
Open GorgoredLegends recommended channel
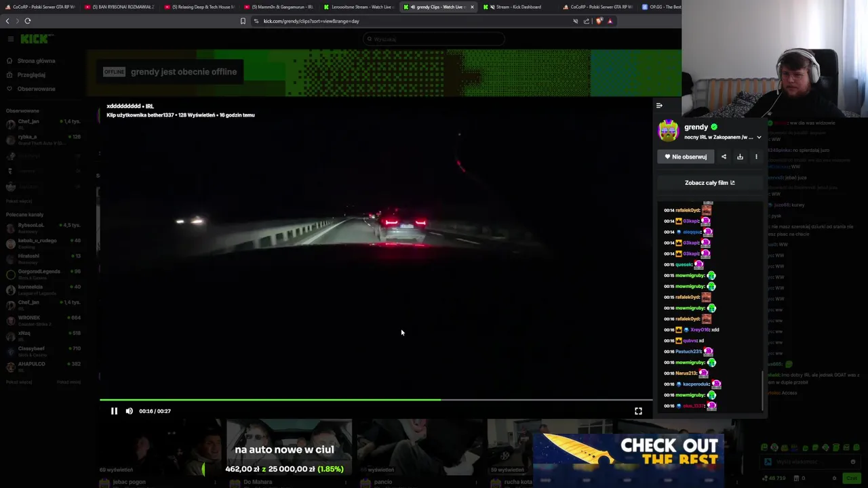coord(42,274)
